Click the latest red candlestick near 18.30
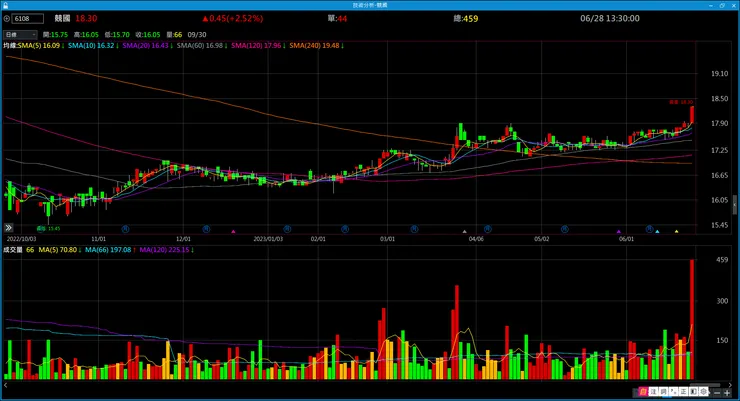Viewport: 740px width, 401px height. click(692, 115)
